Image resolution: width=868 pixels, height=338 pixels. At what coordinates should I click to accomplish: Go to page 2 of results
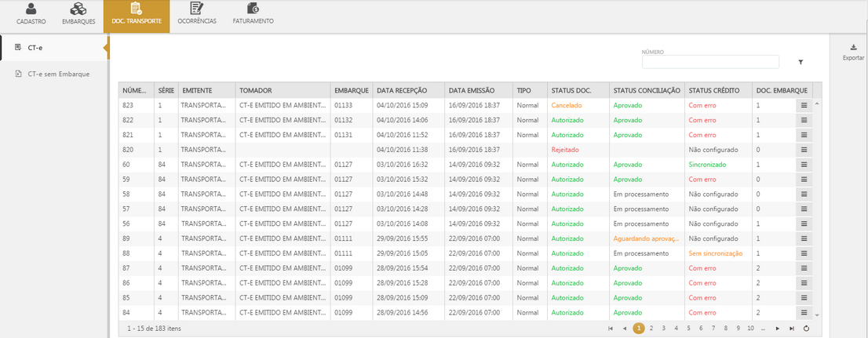(x=651, y=328)
